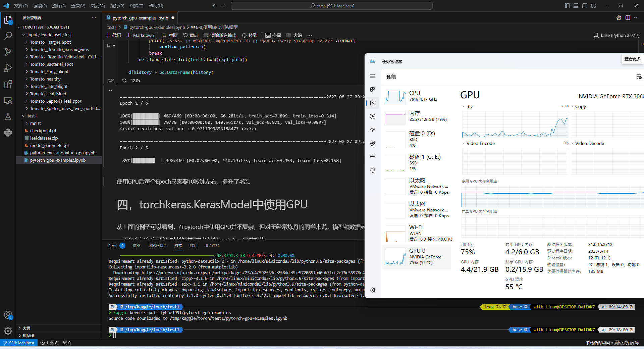Open the Python activity bar icon

(8, 133)
